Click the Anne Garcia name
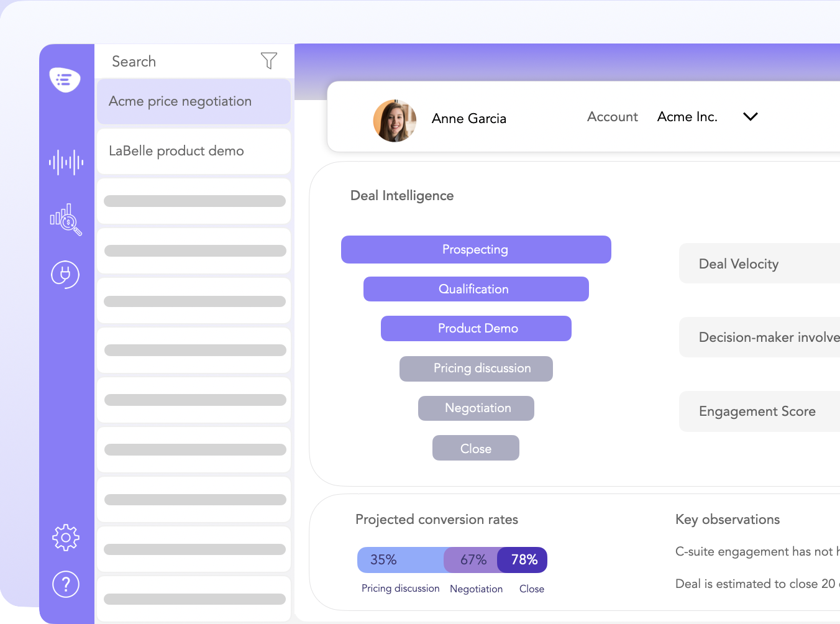The height and width of the screenshot is (624, 840). click(469, 119)
